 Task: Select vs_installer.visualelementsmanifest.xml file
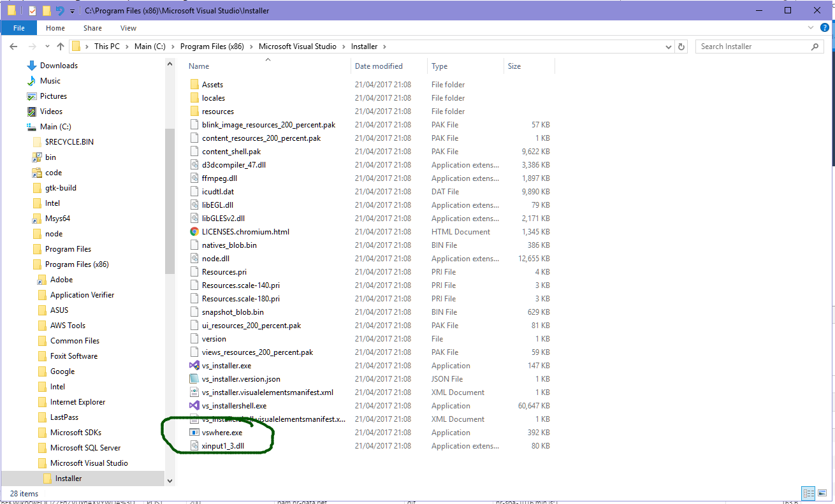[x=268, y=392]
